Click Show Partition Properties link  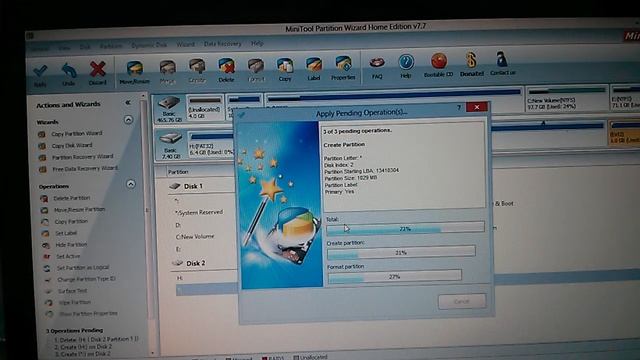89,314
